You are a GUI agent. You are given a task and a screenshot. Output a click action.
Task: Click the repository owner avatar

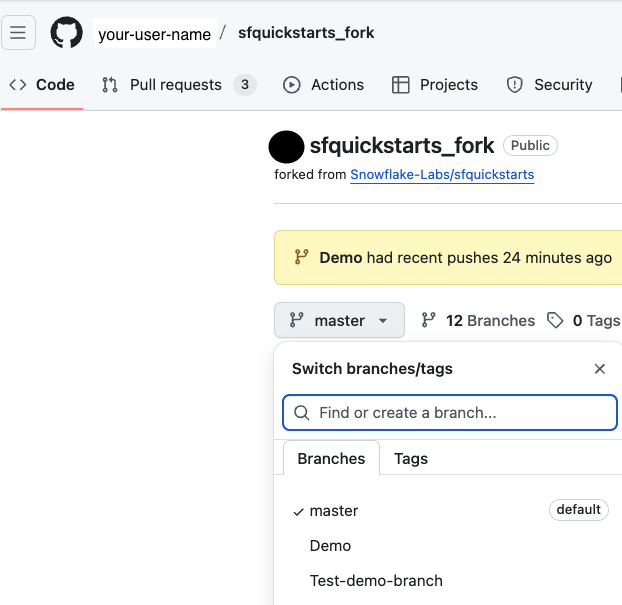click(286, 147)
